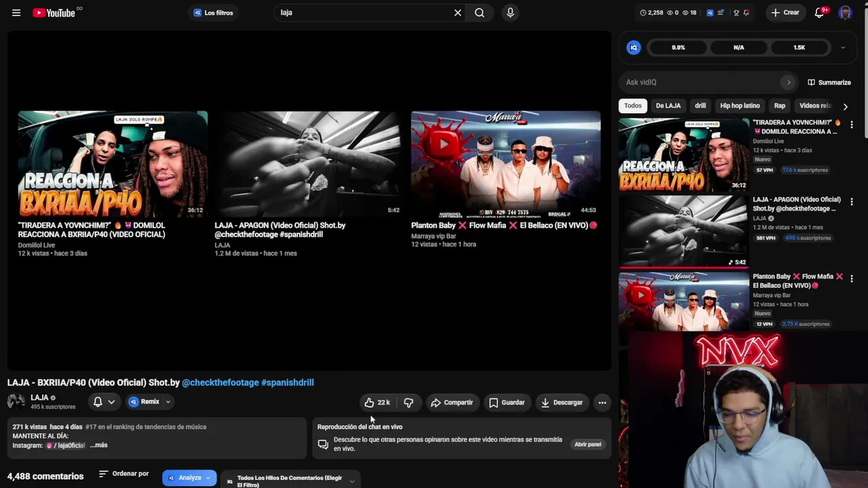Dislike the video with thumbs down
This screenshot has width=868, height=488.
click(x=408, y=403)
